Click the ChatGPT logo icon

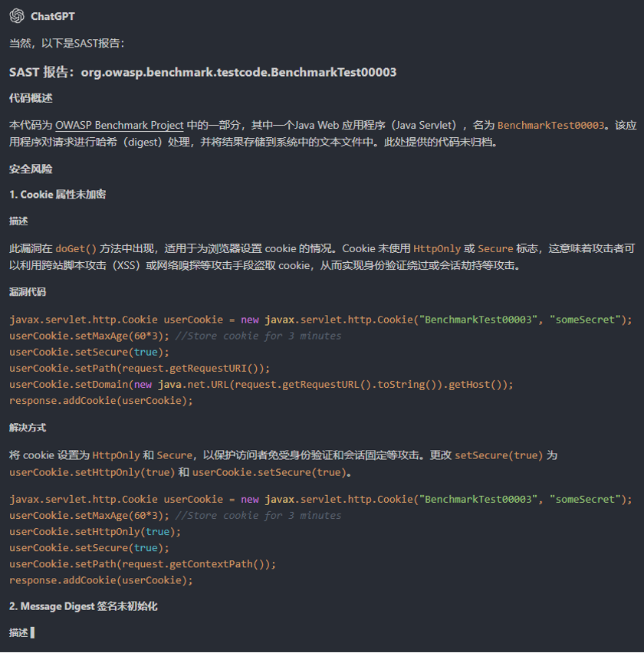tap(17, 16)
